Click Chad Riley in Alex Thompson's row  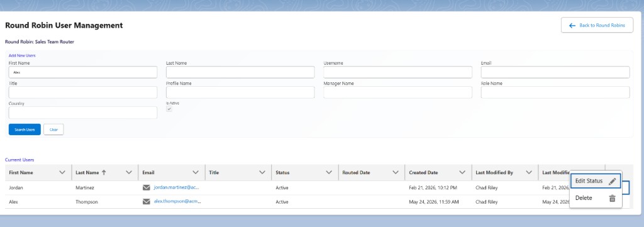[x=487, y=202]
